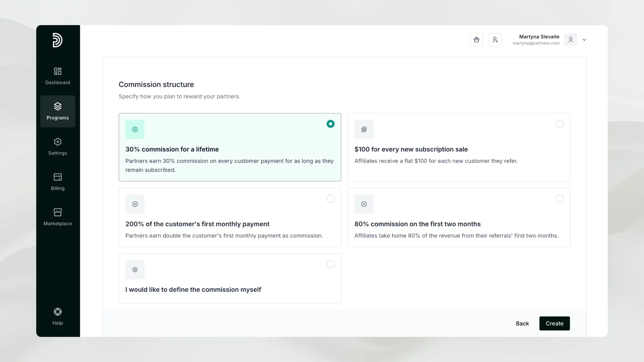Click the Martyna Slevaite account name
The image size is (644, 362).
[x=539, y=37]
